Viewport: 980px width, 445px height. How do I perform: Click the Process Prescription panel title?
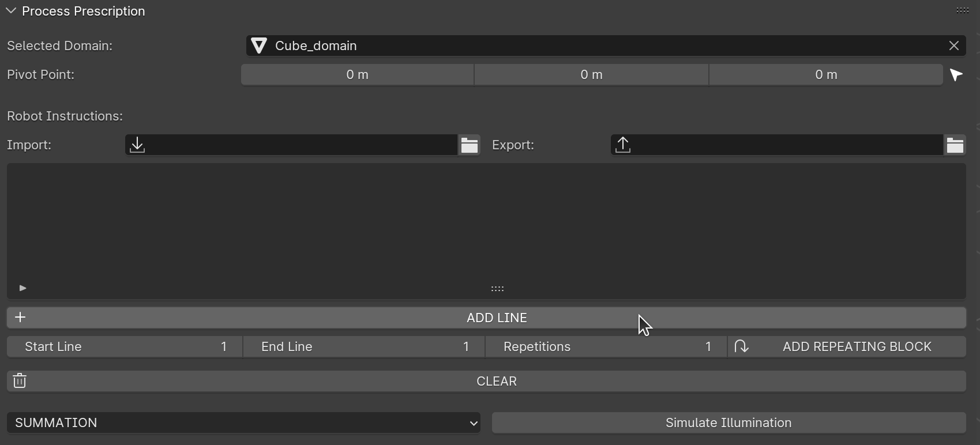[x=84, y=12]
